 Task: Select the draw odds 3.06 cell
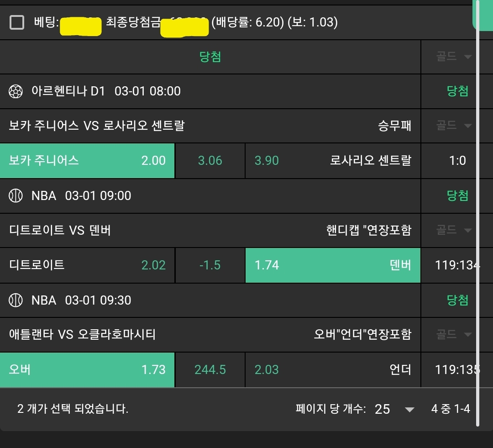(210, 161)
